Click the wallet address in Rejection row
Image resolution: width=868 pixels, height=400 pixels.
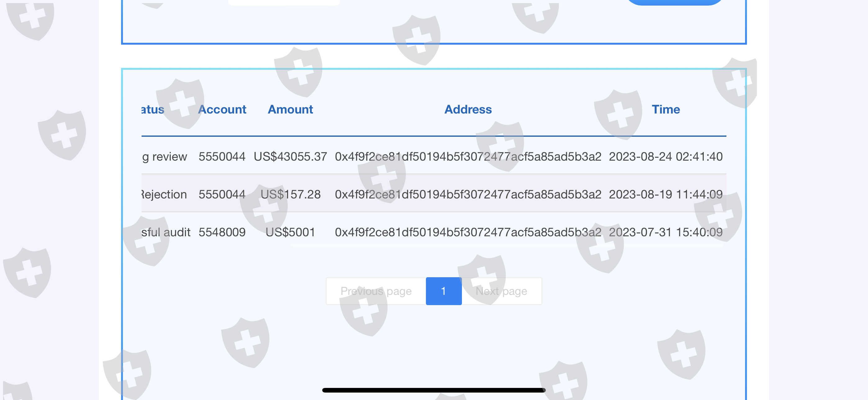point(468,194)
